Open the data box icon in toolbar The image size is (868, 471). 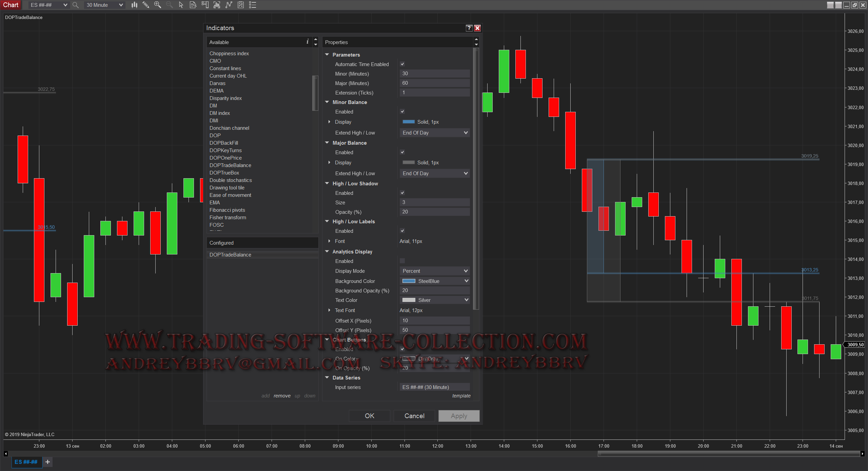193,5
